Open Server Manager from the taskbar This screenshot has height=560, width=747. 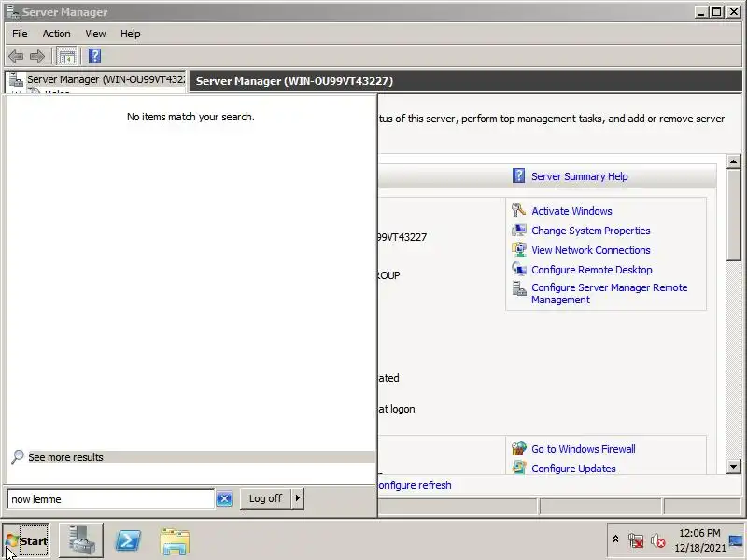(81, 541)
